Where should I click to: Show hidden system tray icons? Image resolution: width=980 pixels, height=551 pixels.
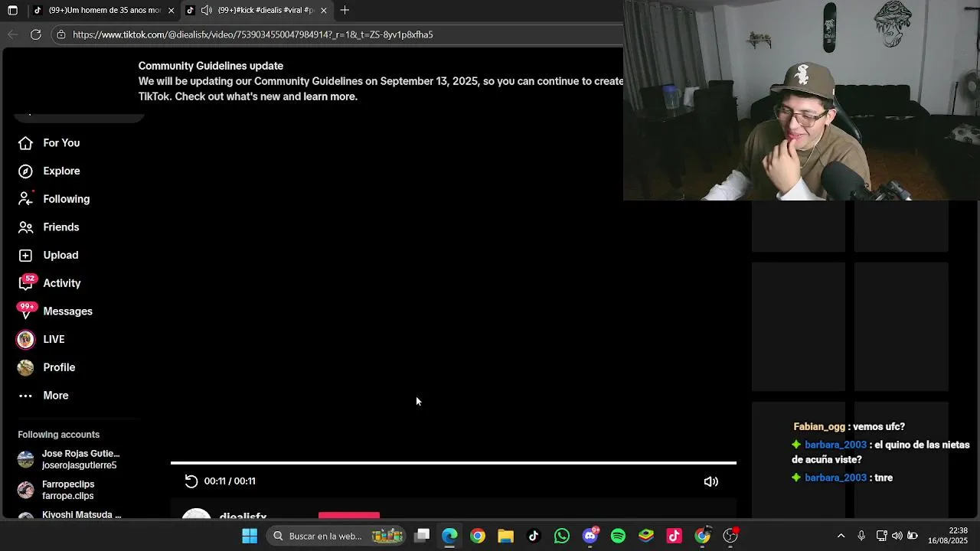[x=841, y=536]
